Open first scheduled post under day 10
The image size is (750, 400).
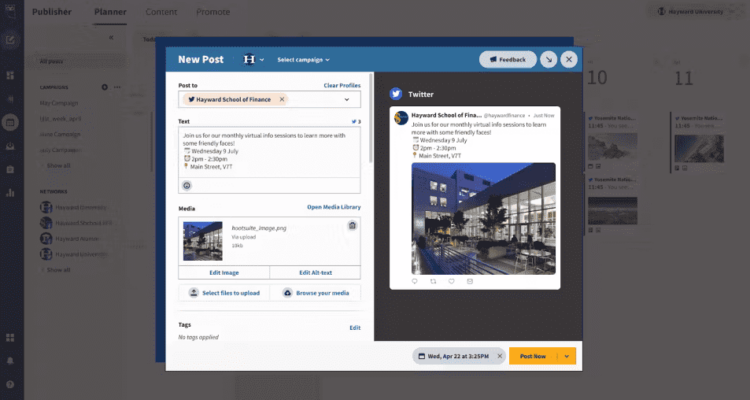[x=612, y=141]
